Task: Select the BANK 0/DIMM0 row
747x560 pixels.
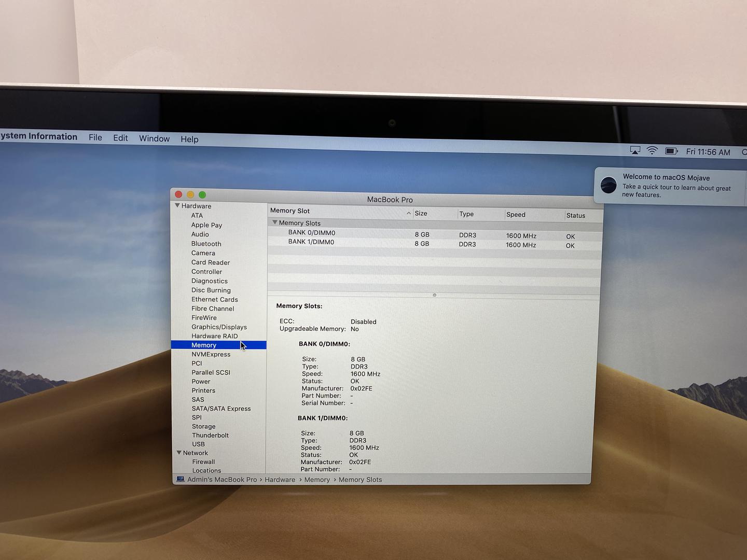Action: [x=435, y=234]
